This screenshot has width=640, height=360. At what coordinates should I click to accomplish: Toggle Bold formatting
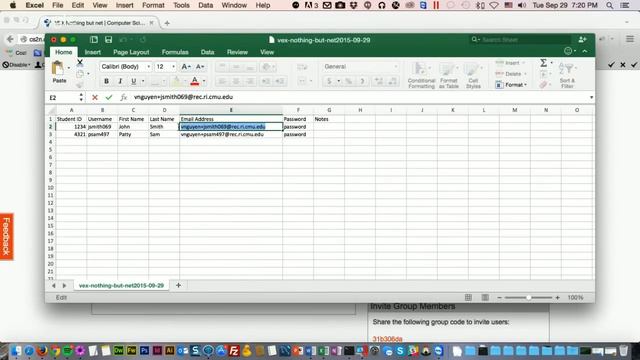tap(106, 81)
